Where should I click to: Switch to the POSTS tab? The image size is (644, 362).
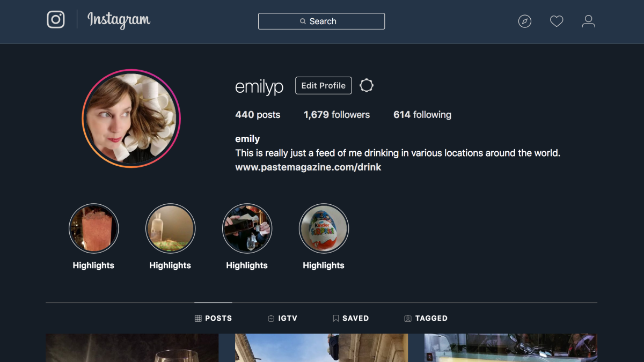pyautogui.click(x=213, y=318)
